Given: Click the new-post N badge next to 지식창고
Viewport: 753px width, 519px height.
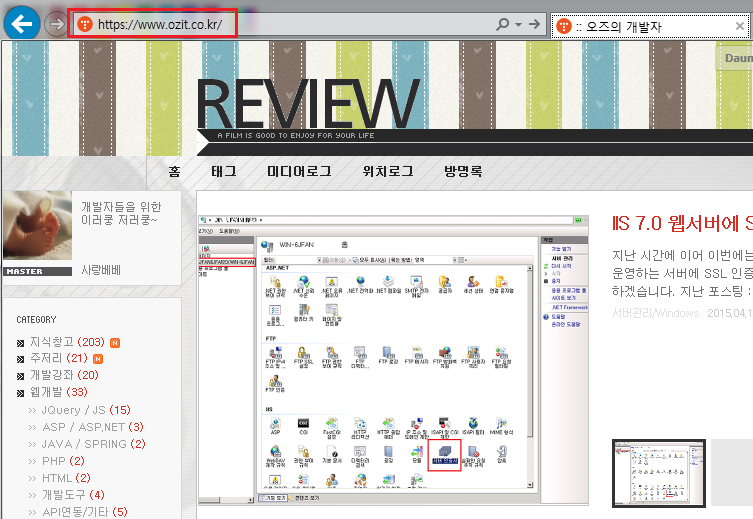Looking at the screenshot, I should 115,343.
